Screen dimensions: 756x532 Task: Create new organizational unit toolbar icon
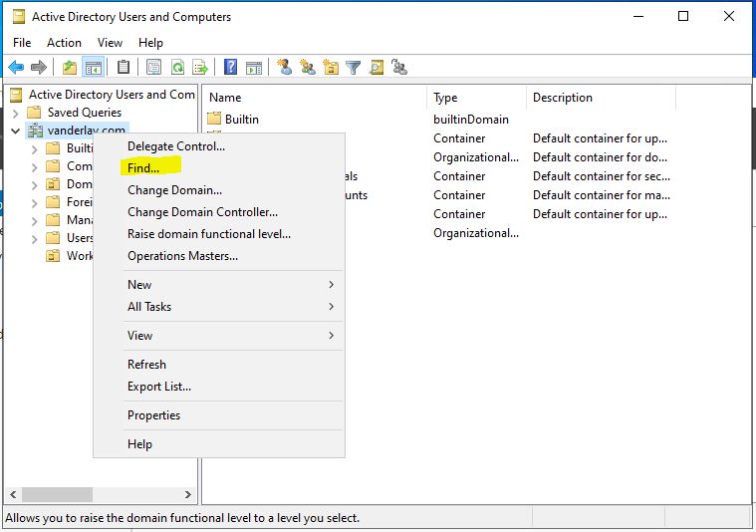pyautogui.click(x=331, y=67)
